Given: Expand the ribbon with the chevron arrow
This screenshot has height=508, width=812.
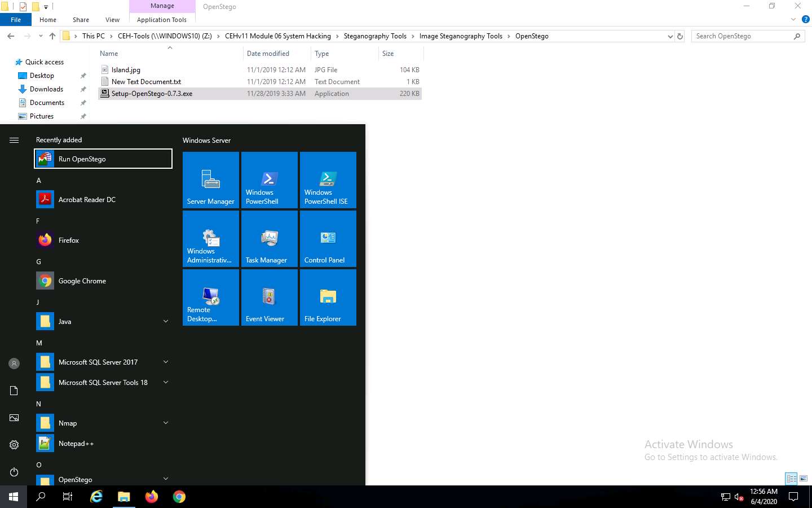Looking at the screenshot, I should coord(793,19).
